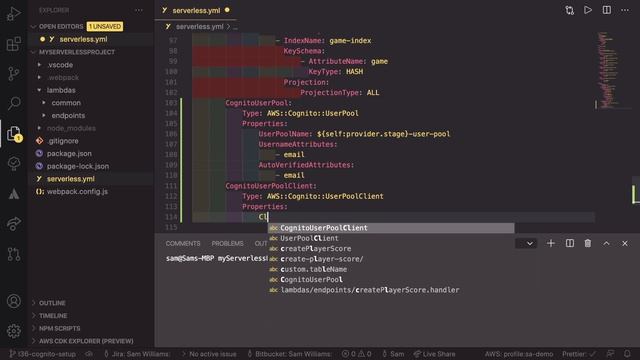Click Live Share in status bar
This screenshot has width=640, height=360.
coord(434,354)
